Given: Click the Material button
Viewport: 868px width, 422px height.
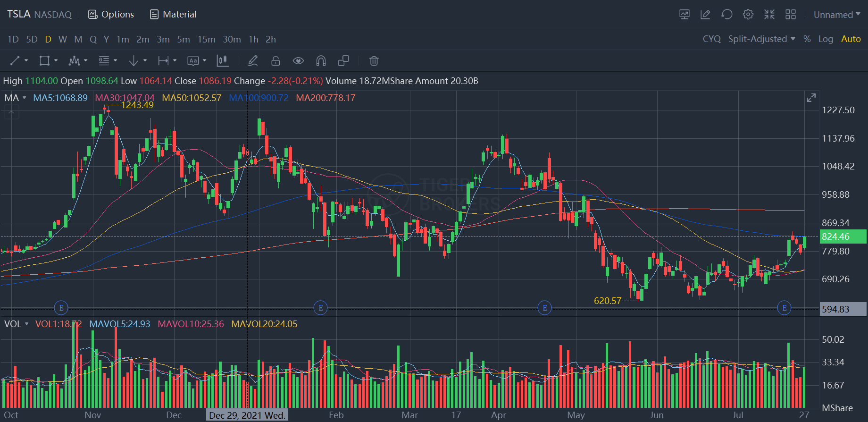Looking at the screenshot, I should click(173, 15).
